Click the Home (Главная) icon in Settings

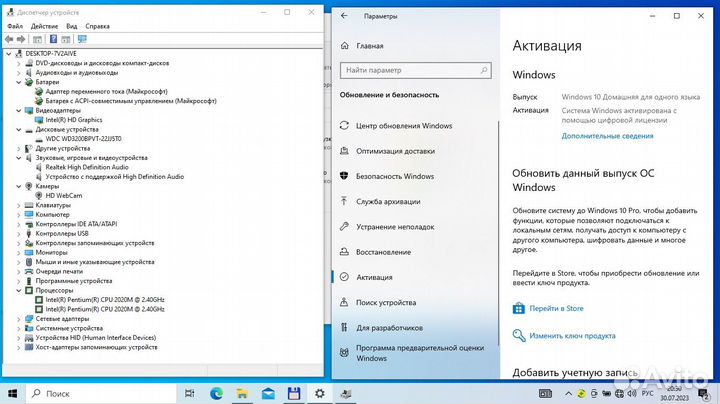click(344, 46)
